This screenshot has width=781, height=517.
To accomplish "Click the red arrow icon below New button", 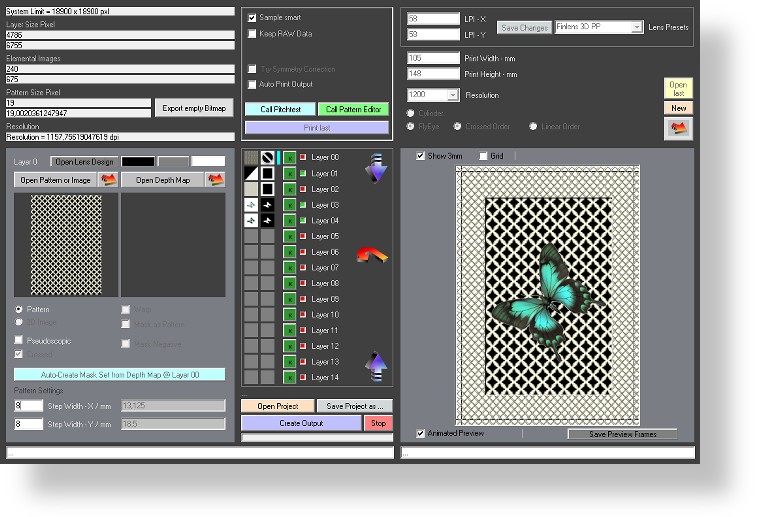I will [x=678, y=128].
